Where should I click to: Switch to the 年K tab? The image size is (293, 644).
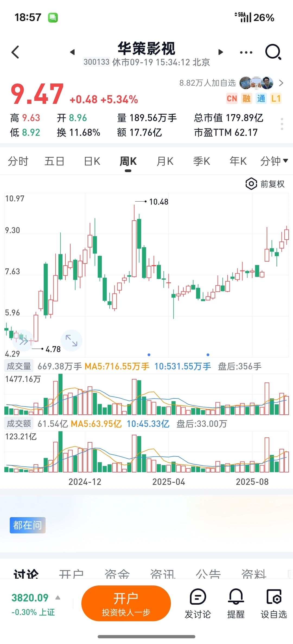[238, 161]
